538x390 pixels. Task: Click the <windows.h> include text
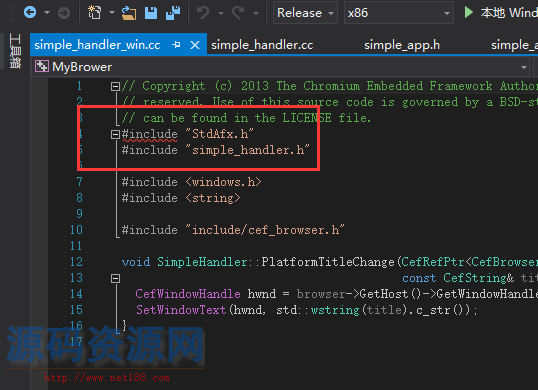223,182
